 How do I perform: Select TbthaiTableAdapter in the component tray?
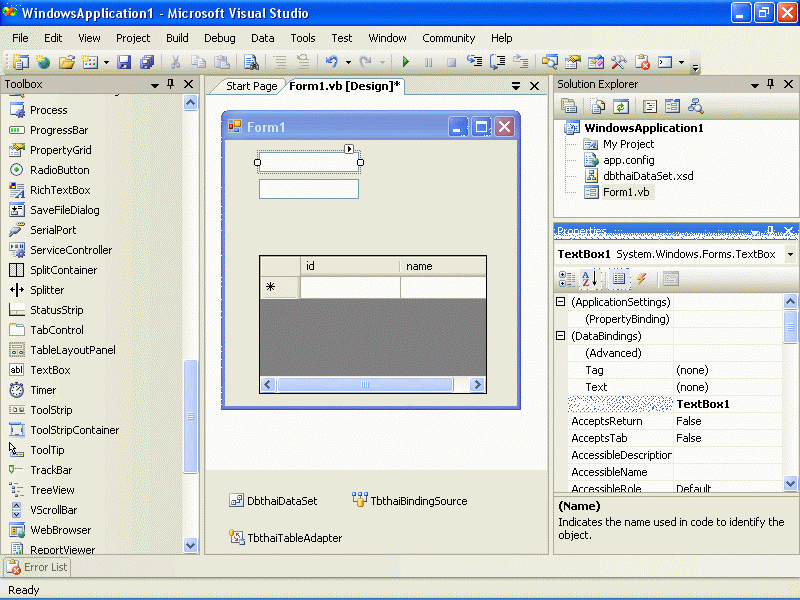point(286,537)
